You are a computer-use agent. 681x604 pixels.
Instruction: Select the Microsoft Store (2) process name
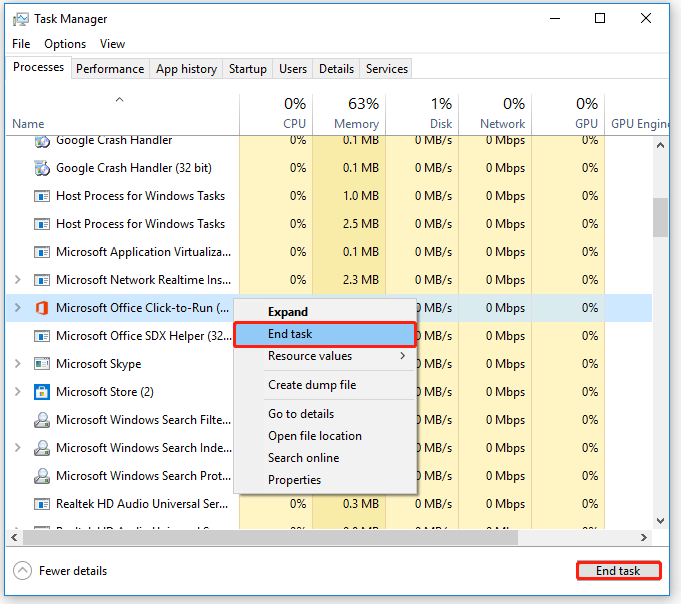105,392
